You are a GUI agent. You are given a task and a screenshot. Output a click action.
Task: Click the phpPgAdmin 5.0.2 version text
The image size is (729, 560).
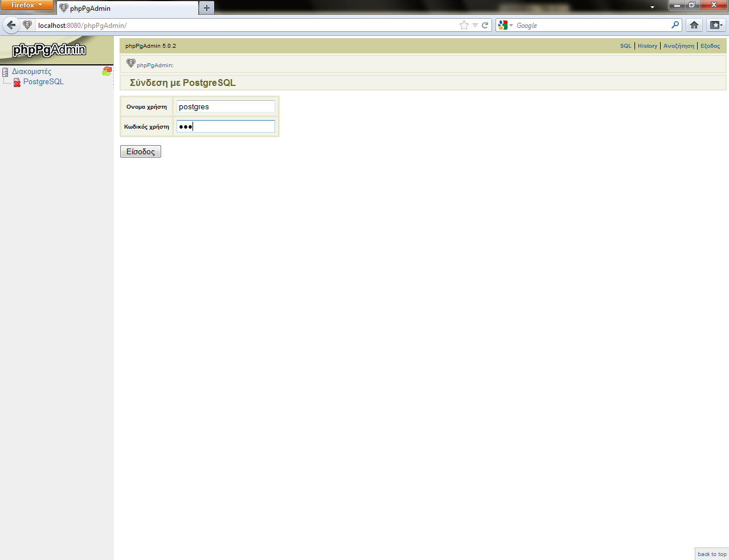(x=151, y=46)
